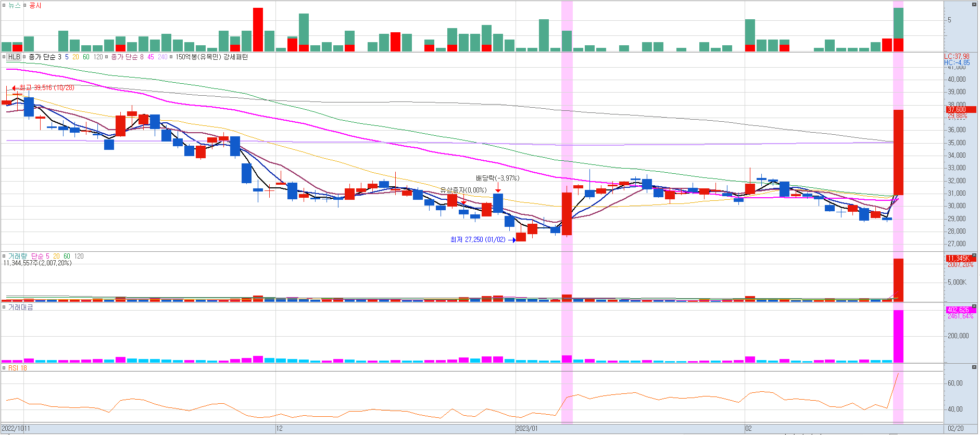Click the 11,344,557주 volume readout
Screen dimensions: 980x435
(37, 263)
